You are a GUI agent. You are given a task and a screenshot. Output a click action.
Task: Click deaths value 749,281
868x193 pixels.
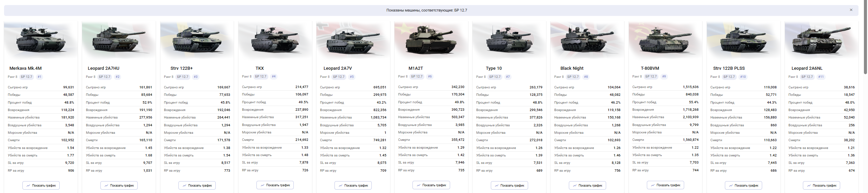[380, 140]
